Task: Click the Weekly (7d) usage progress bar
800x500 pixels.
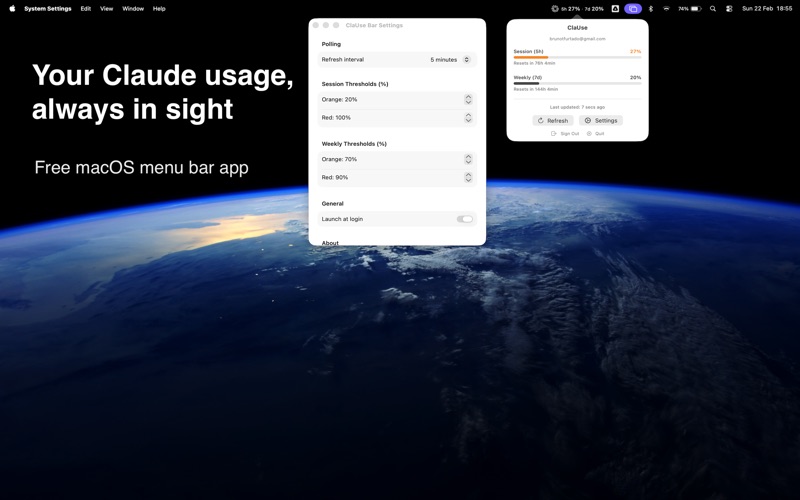Action: [x=577, y=83]
